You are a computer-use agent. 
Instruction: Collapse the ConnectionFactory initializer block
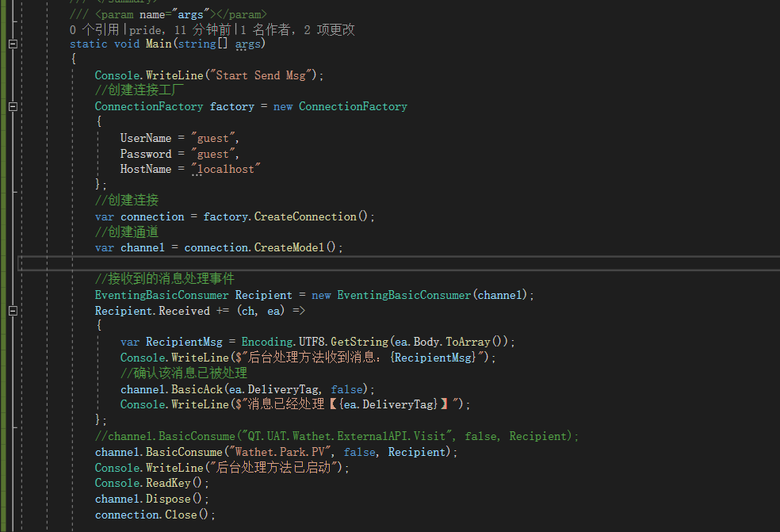click(13, 106)
